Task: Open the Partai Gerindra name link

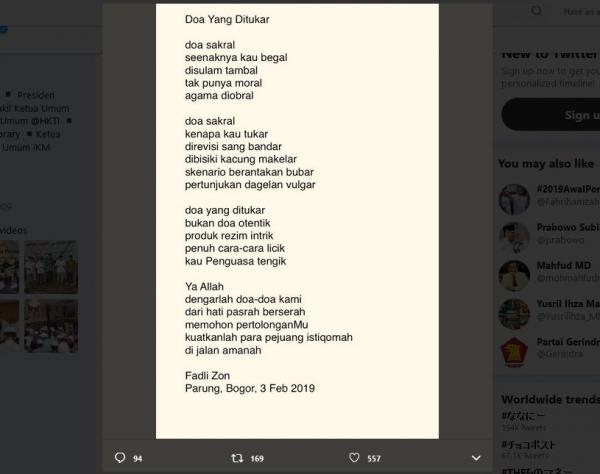Action: (568, 342)
